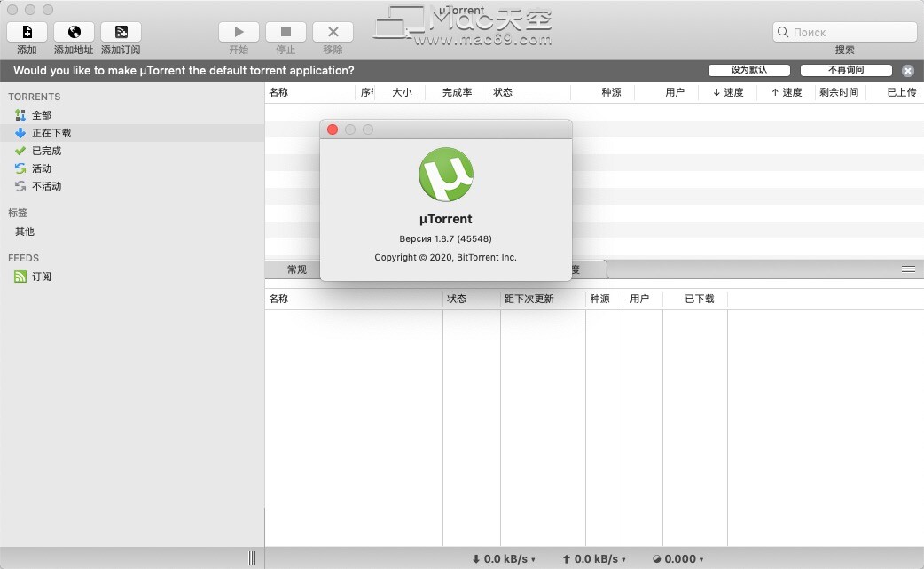Viewport: 924px width, 569px height.
Task: Add a new torrent file
Action: [26, 31]
